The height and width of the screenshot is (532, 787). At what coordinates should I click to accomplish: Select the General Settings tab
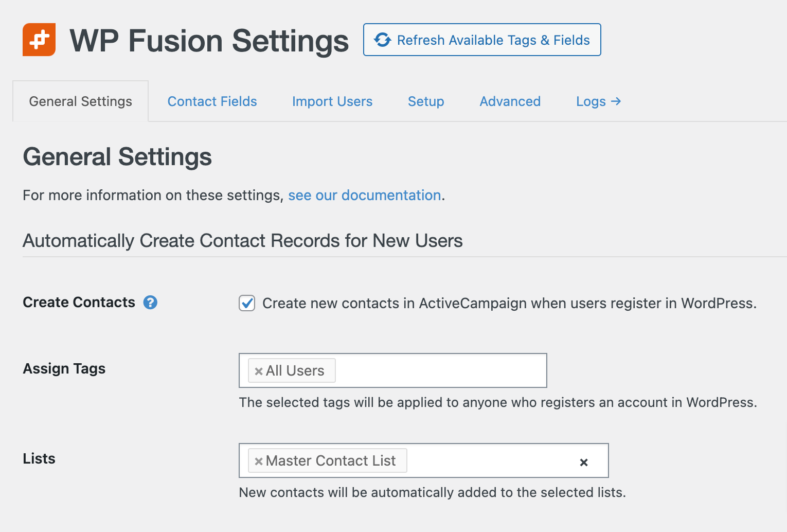click(x=80, y=101)
